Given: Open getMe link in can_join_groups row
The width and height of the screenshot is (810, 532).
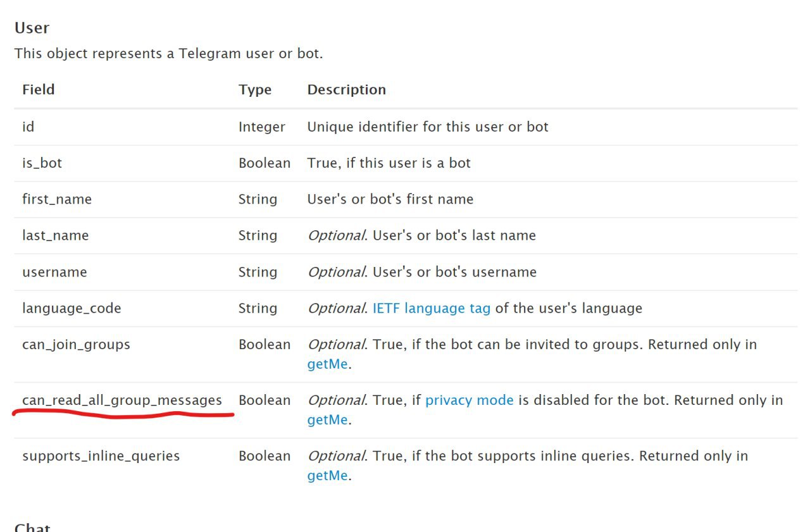Looking at the screenshot, I should point(327,364).
